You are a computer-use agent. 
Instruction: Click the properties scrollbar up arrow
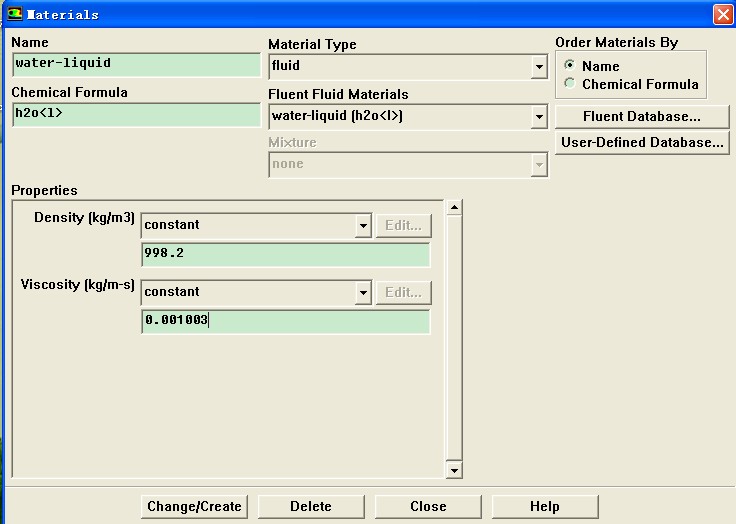454,207
